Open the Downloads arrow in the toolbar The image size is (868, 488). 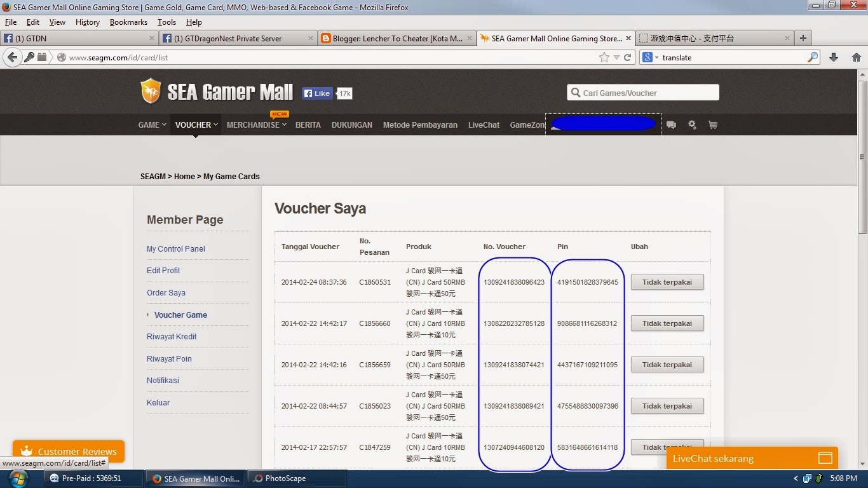834,57
